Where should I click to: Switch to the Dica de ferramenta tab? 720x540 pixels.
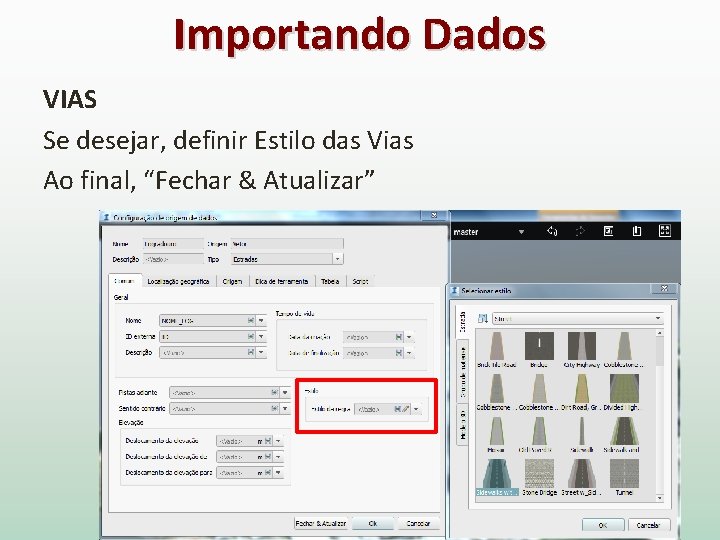tap(281, 281)
